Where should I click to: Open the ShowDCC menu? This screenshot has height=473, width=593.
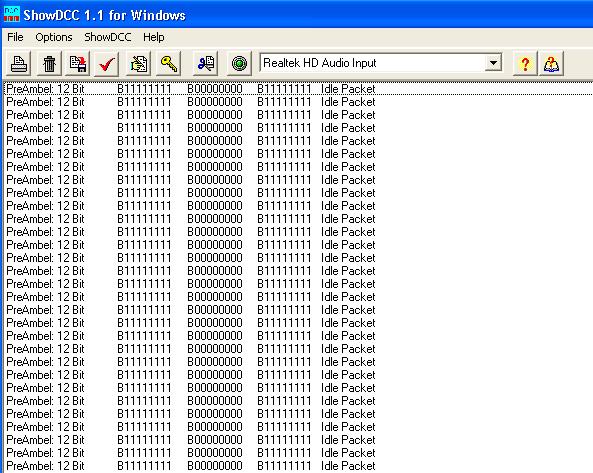(108, 37)
